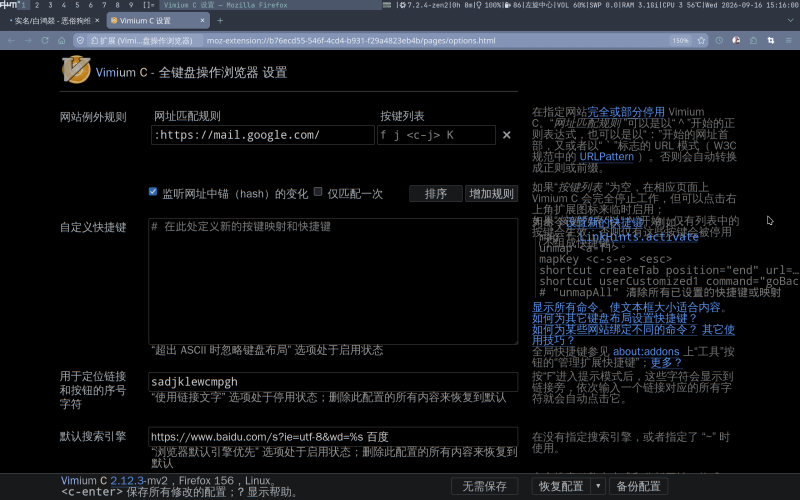Reload the page with the refresh icon

click(x=45, y=40)
